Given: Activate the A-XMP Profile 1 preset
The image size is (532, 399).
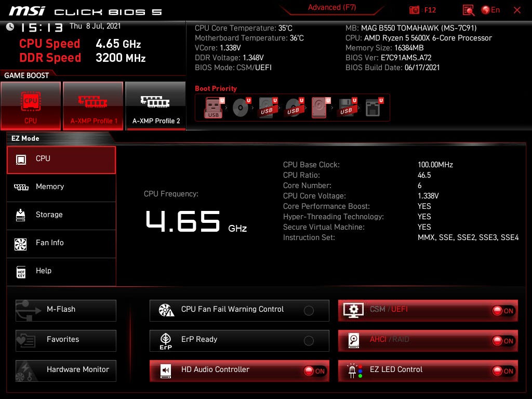Looking at the screenshot, I should pyautogui.click(x=93, y=105).
